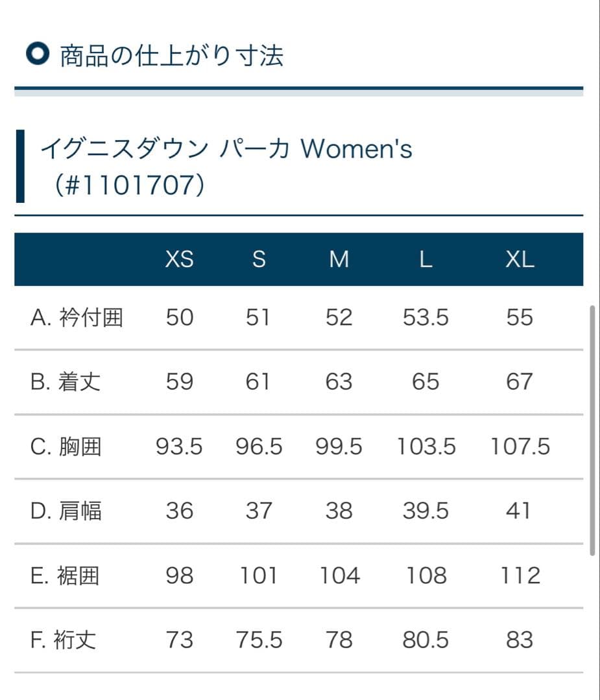Screen dimensions: 600x700
Task: Click the vertical scrollbar at right edge
Action: (592, 430)
